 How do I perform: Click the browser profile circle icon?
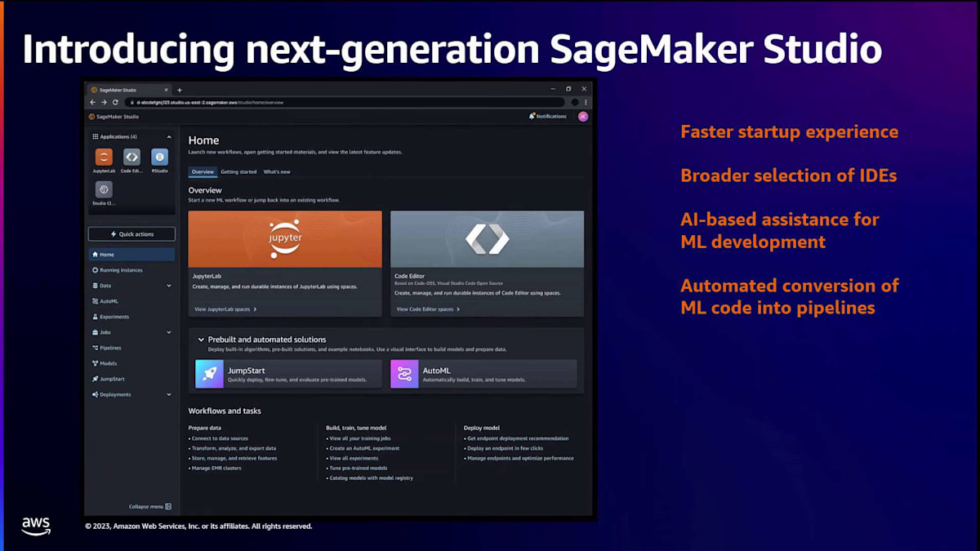[575, 102]
